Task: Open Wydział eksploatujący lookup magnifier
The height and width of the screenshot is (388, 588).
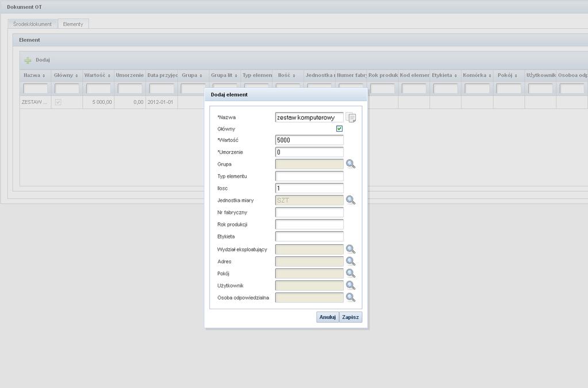Action: point(351,249)
